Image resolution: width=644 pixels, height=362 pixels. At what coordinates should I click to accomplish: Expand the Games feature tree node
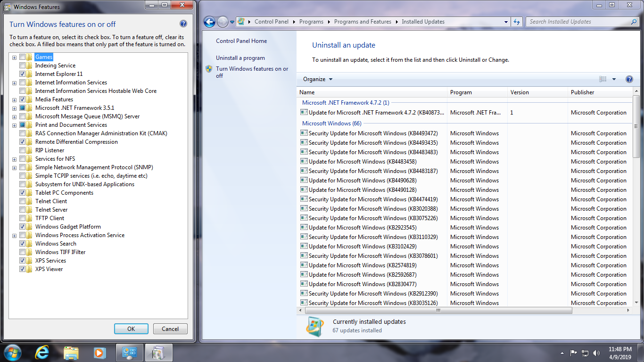point(15,58)
